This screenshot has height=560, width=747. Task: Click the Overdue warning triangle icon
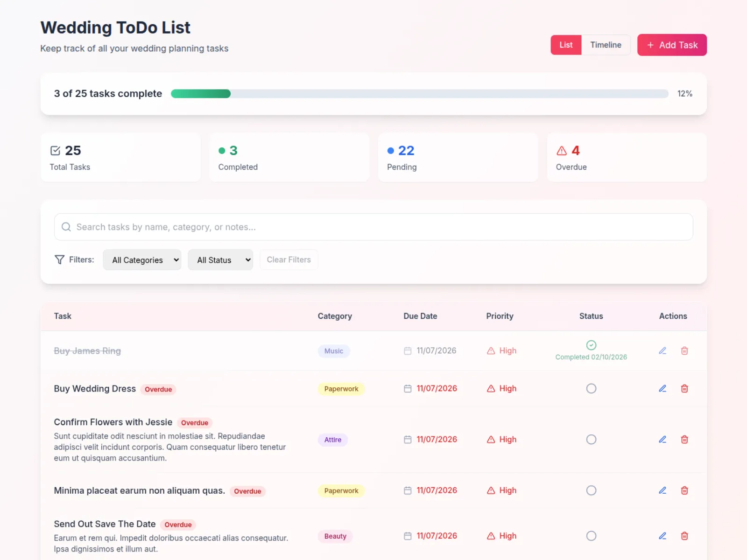562,151
